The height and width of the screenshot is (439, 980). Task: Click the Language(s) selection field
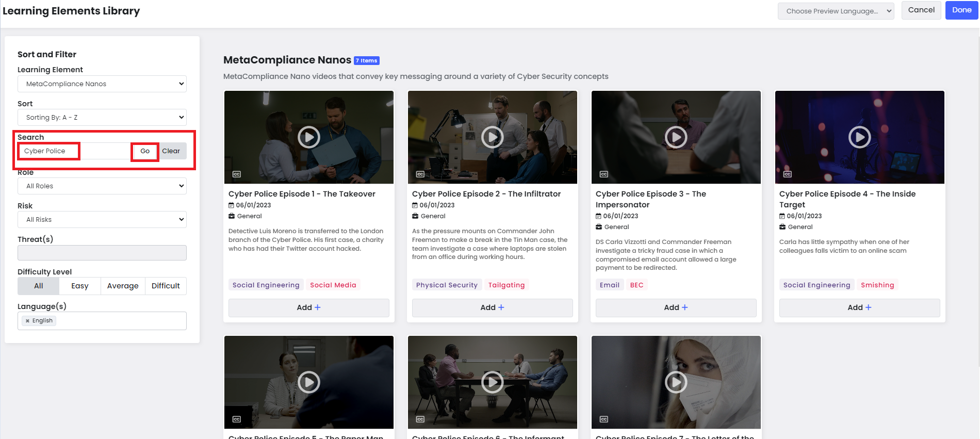102,321
